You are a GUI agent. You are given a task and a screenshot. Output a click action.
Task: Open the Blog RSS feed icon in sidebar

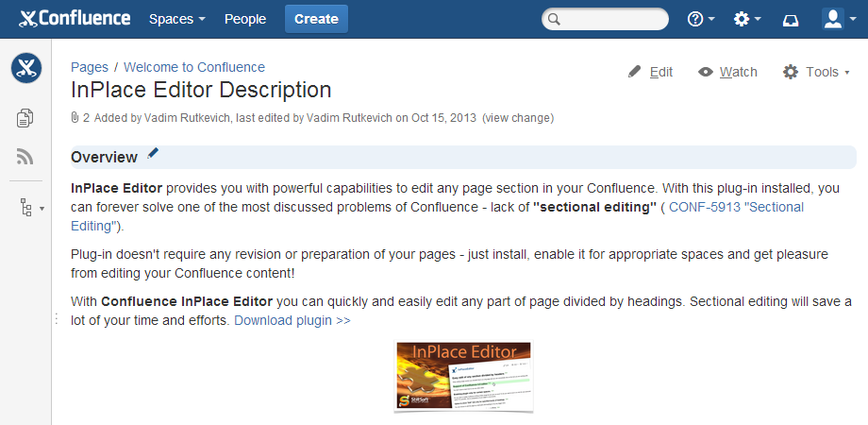pyautogui.click(x=25, y=156)
